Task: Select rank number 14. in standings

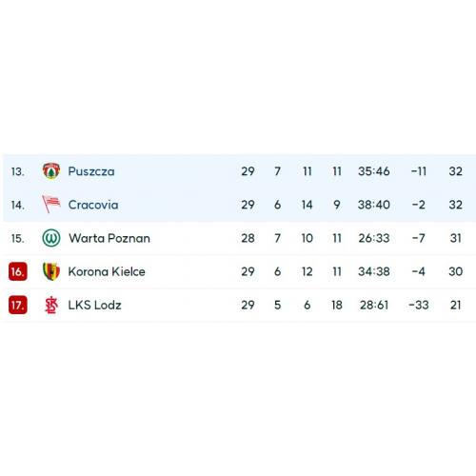Action: pyautogui.click(x=17, y=205)
